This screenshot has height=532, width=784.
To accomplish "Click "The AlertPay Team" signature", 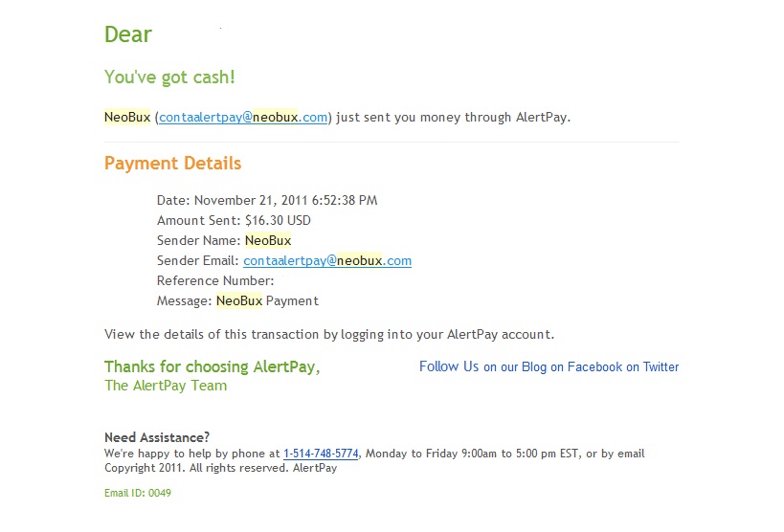I will click(166, 386).
